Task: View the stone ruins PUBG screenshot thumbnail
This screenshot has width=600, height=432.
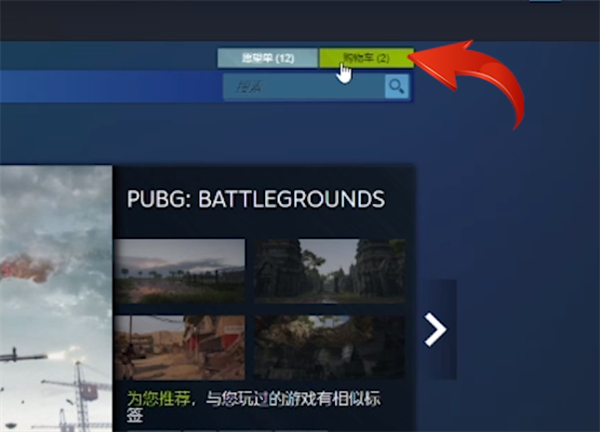Action: tap(329, 271)
